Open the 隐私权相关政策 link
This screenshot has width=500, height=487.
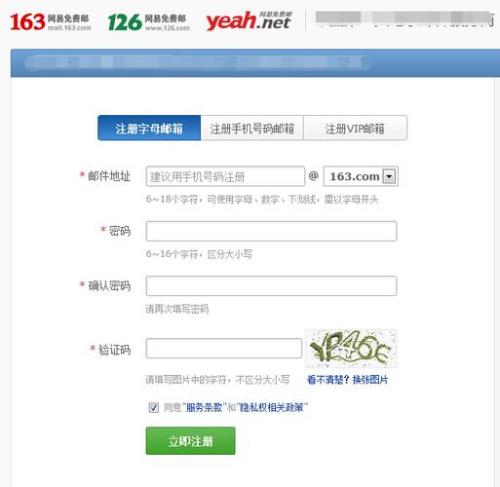pos(272,407)
